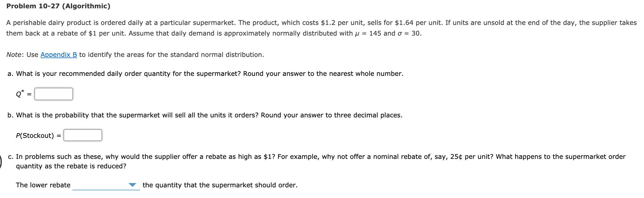This screenshot has width=644, height=198.
Task: Click the Problem 10-27 (Algorithmic) heading
Action: tap(59, 5)
